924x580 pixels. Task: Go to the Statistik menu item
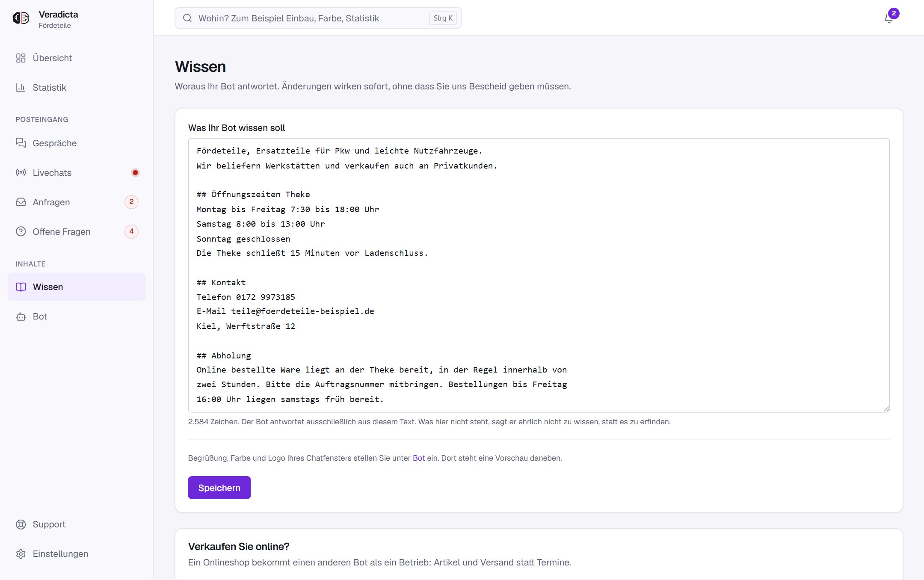point(77,88)
